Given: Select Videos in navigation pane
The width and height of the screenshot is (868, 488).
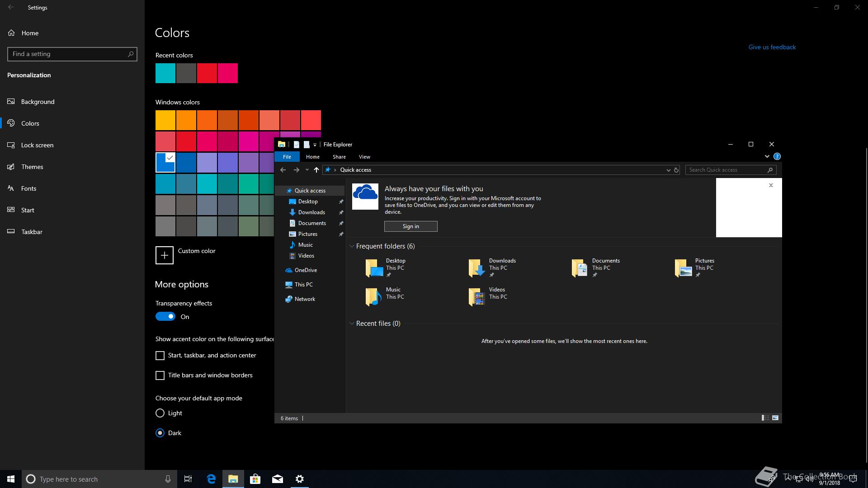Looking at the screenshot, I should point(302,256).
